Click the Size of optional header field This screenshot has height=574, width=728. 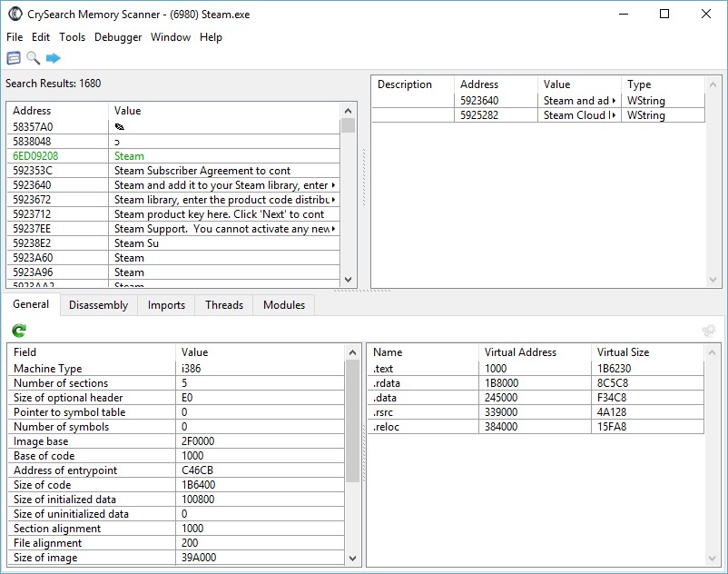tap(176, 398)
